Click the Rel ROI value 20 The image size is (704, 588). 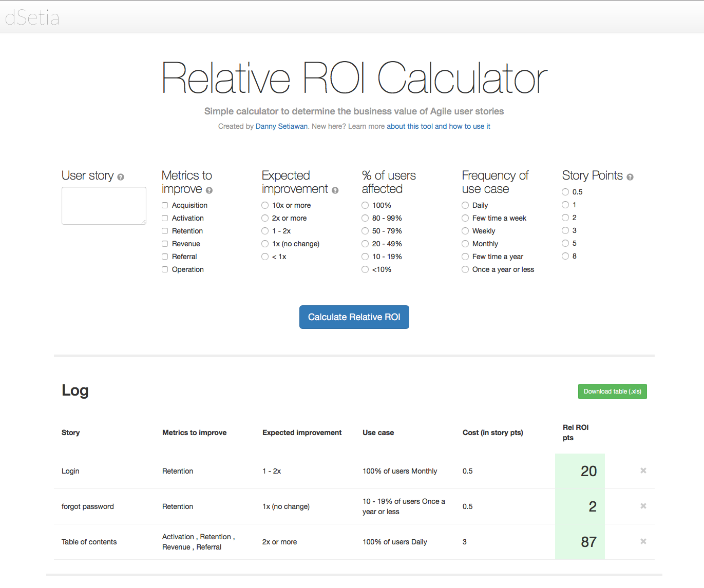pos(588,471)
